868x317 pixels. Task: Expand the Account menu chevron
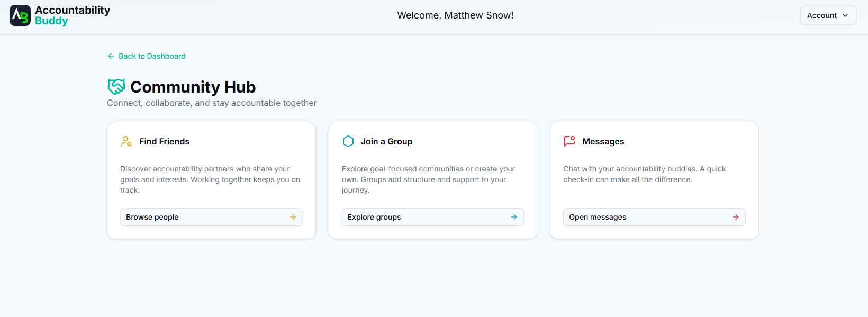click(x=845, y=15)
